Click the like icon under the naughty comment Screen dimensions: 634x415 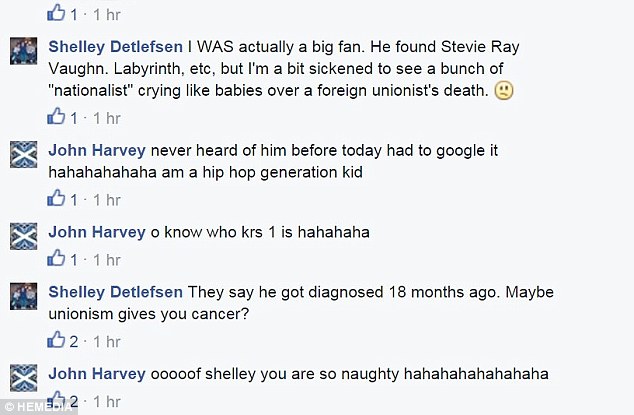(56, 400)
